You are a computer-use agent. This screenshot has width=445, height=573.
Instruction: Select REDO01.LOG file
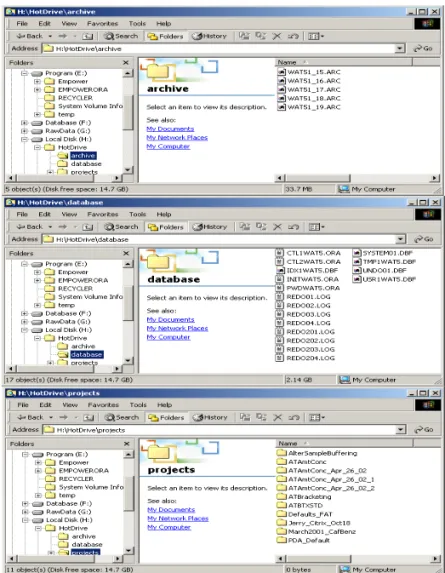tap(304, 297)
